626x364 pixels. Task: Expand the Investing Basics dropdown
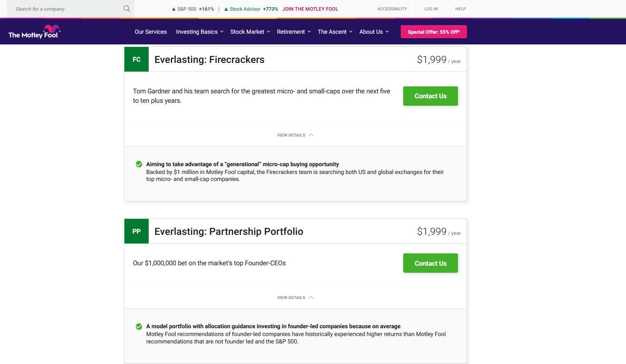point(200,32)
